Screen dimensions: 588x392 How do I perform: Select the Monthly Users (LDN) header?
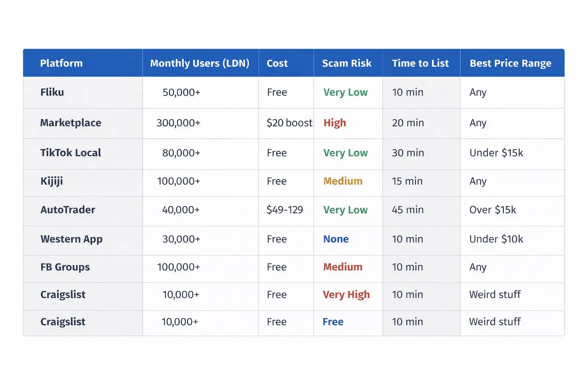pos(200,63)
